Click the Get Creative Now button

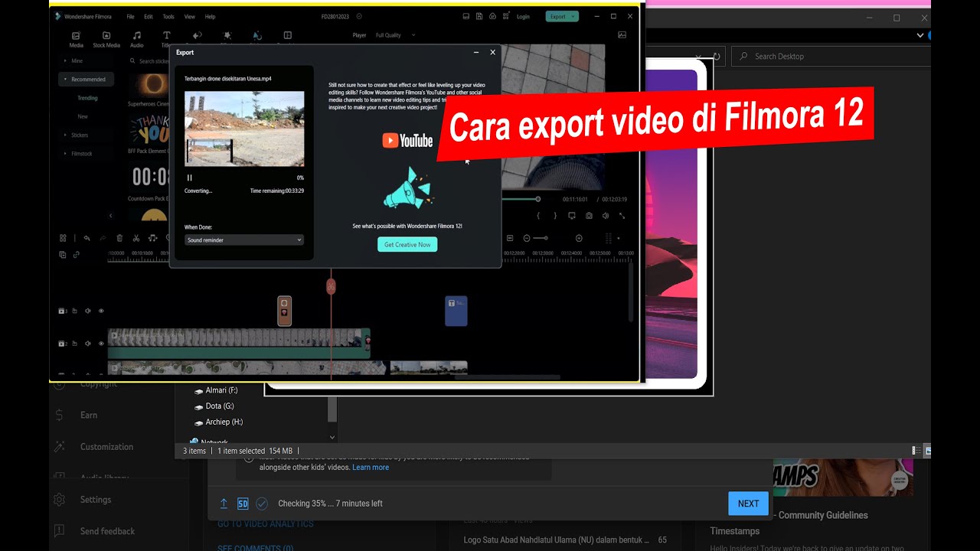407,244
